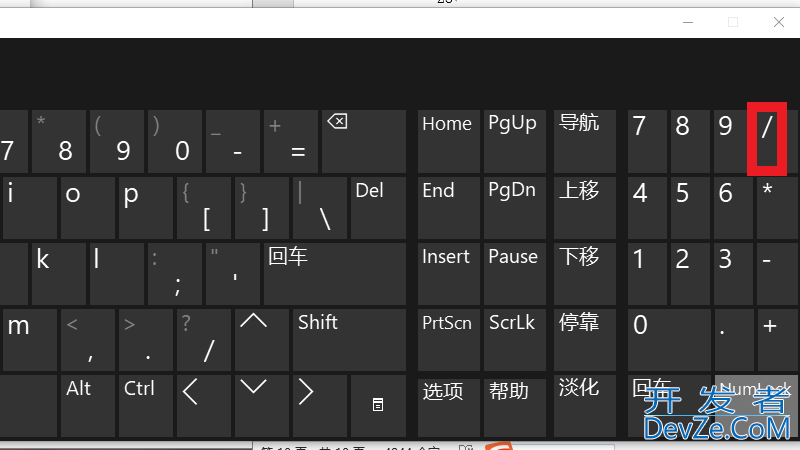Click the 淡化 fade key
The height and width of the screenshot is (450, 800).
[x=585, y=406]
